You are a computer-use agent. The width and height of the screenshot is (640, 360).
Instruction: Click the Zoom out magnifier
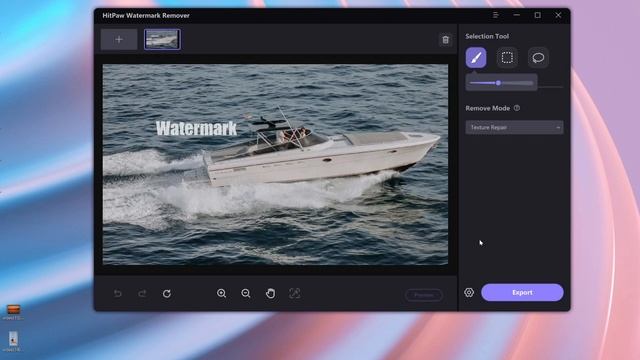point(246,293)
